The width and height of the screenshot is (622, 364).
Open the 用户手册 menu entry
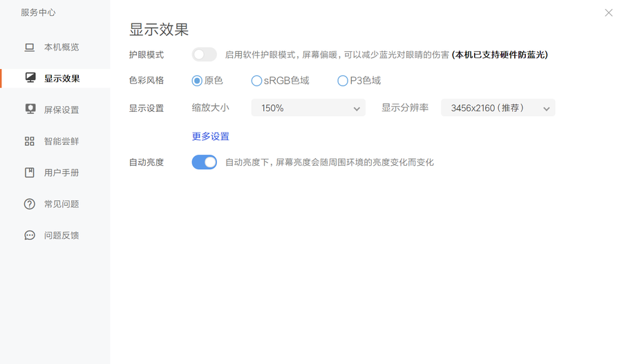click(62, 173)
